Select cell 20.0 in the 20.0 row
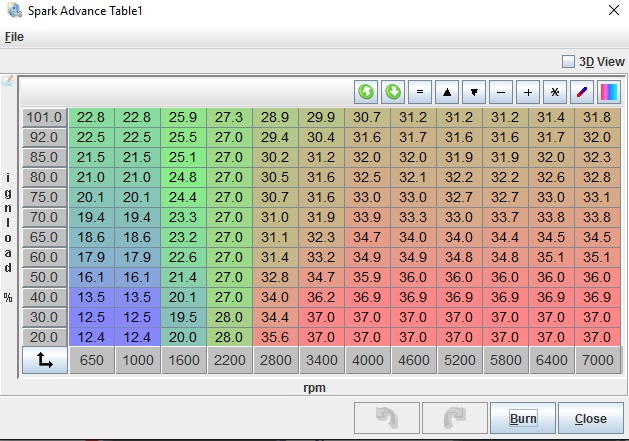 [x=183, y=337]
